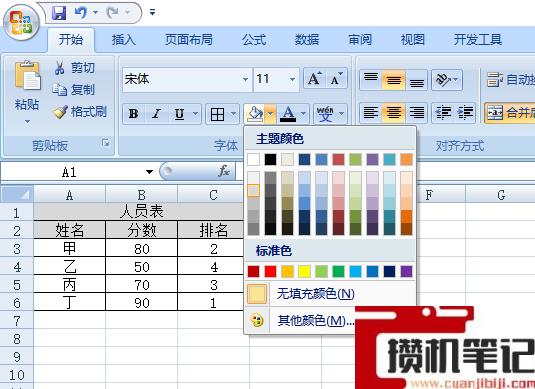Align text right
The image size is (535, 389).
416,113
